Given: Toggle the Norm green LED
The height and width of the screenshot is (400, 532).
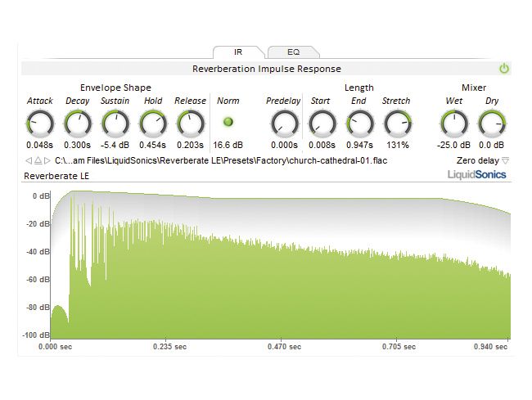Looking at the screenshot, I should coord(228,122).
